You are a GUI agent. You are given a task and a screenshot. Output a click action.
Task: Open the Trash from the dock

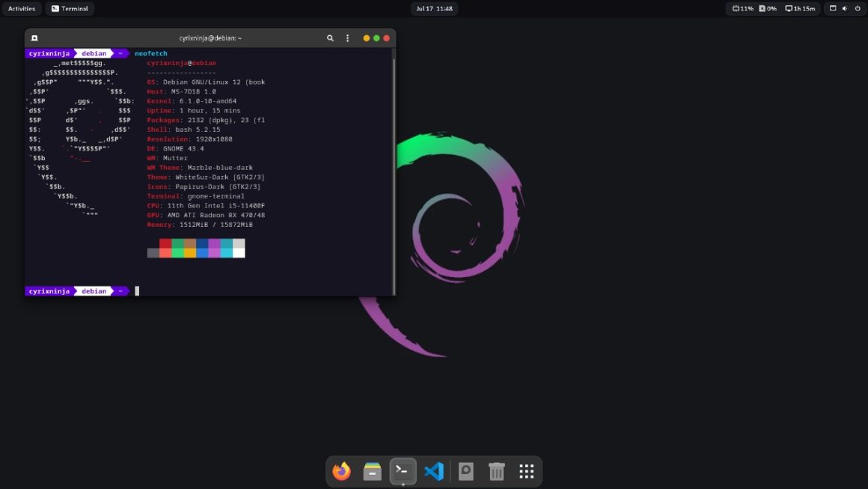click(496, 471)
